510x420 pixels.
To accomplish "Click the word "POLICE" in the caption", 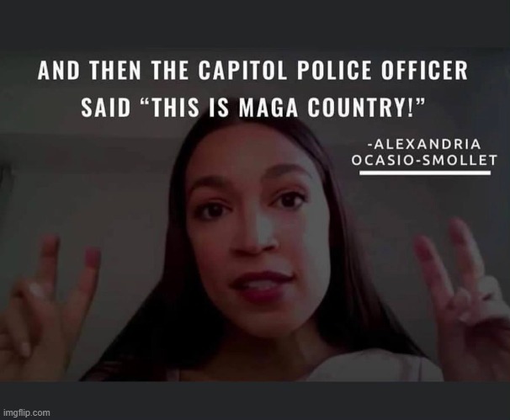I will pyautogui.click(x=334, y=70).
